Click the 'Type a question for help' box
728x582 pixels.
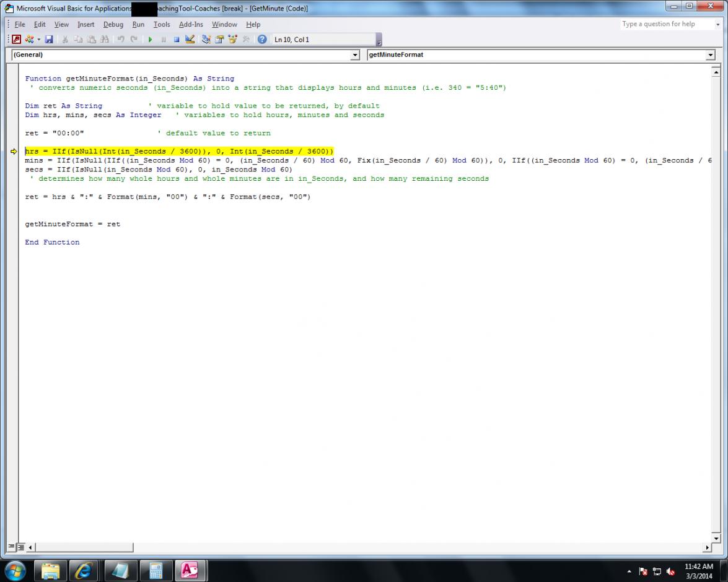pos(667,24)
